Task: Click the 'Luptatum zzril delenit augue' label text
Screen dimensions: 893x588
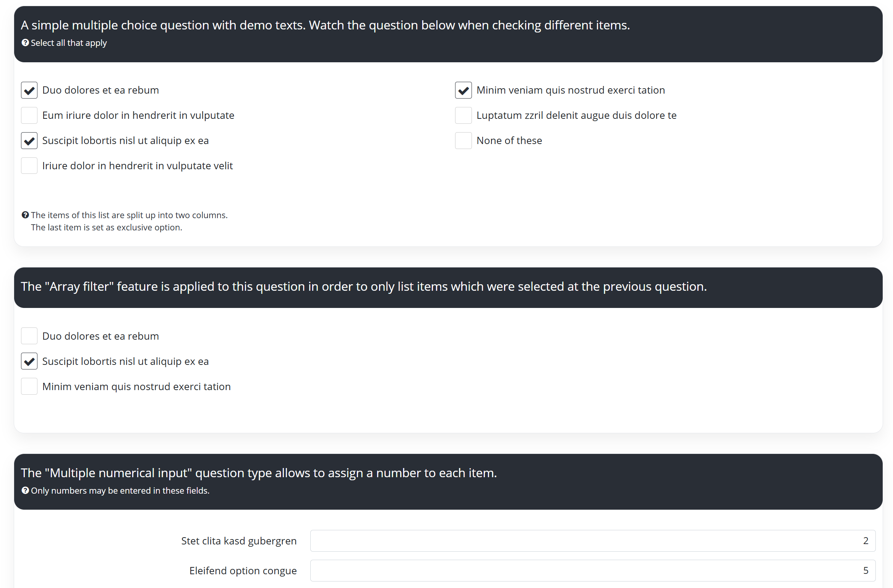Action: point(576,115)
